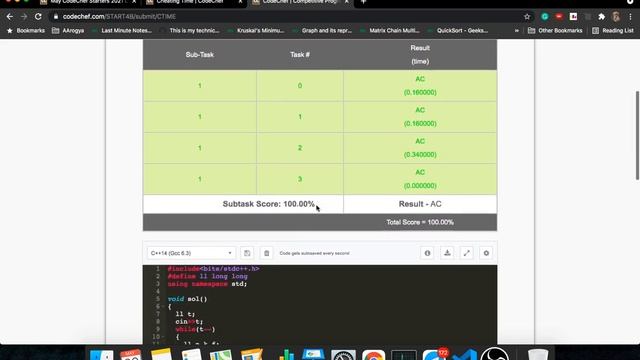Close the Cheating Time tab

tap(240, 2)
